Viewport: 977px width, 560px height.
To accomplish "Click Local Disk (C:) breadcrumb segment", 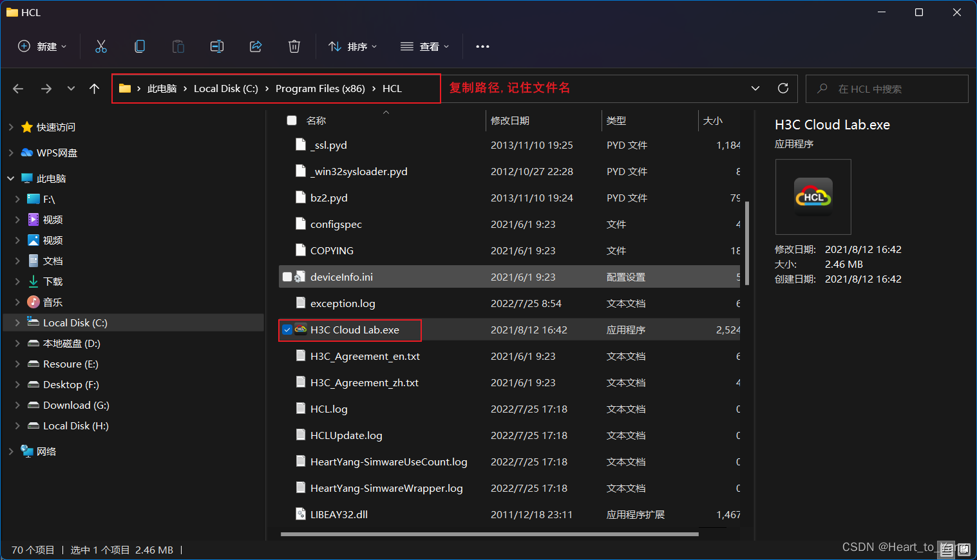I will coord(226,89).
